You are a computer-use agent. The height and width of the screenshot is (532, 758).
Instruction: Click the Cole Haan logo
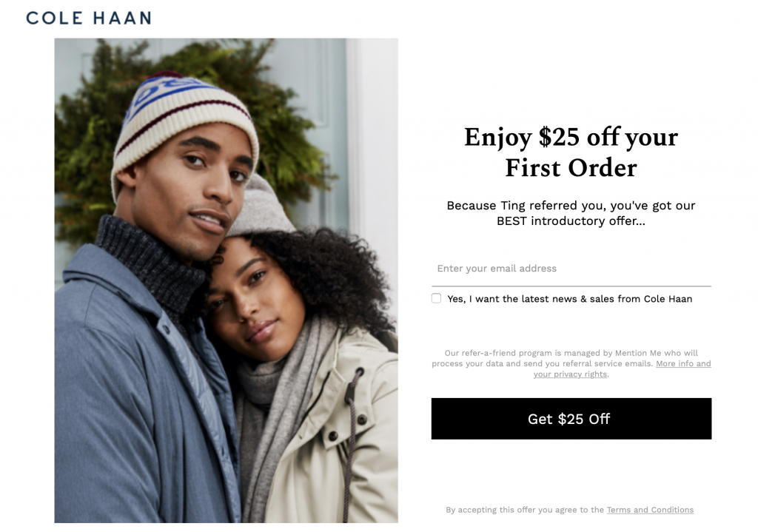click(x=89, y=18)
